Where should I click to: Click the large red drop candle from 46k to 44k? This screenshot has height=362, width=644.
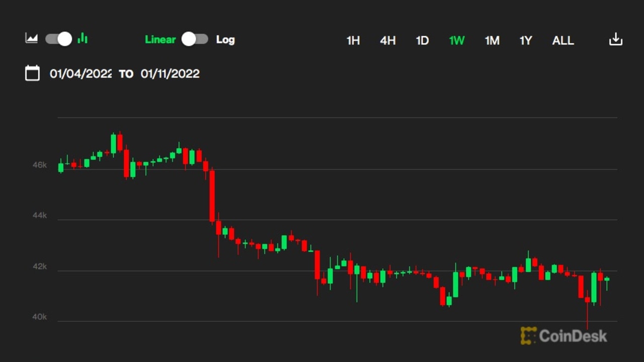click(x=212, y=195)
